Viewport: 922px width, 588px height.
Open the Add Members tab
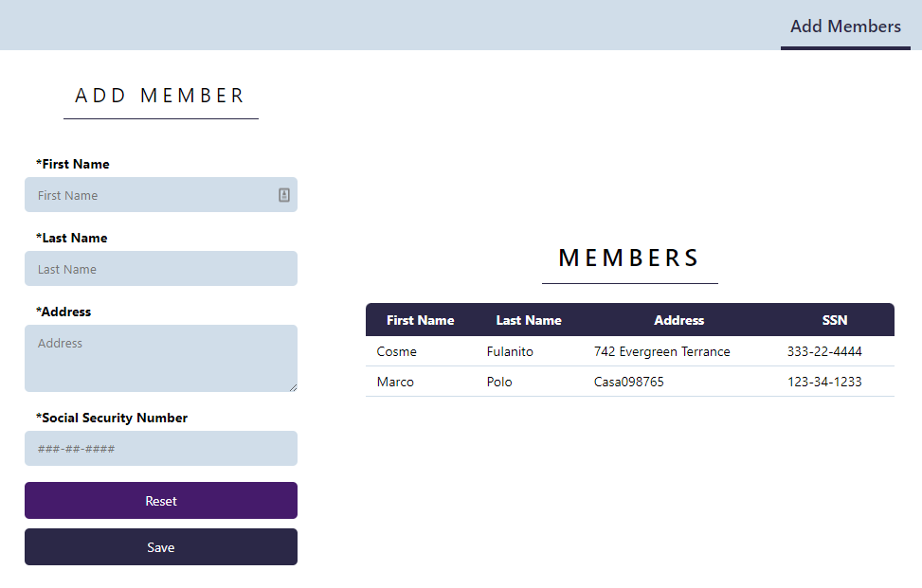[x=845, y=27]
